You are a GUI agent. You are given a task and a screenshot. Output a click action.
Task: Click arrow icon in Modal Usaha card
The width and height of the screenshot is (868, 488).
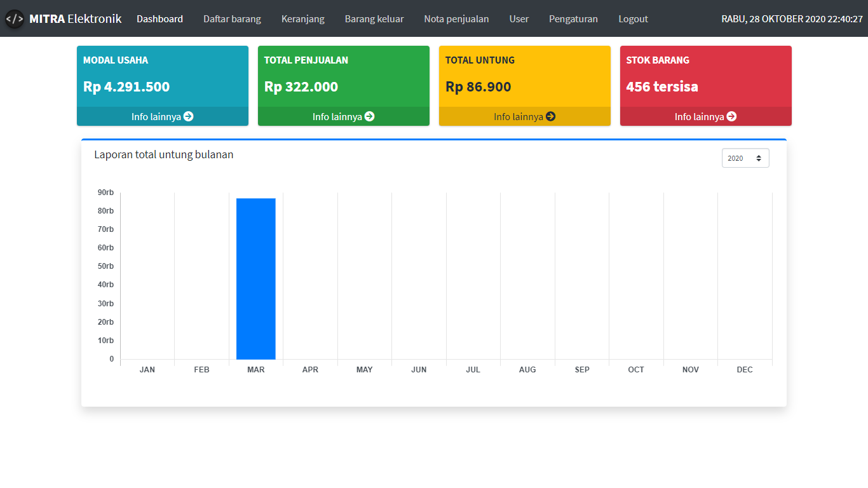pyautogui.click(x=188, y=116)
